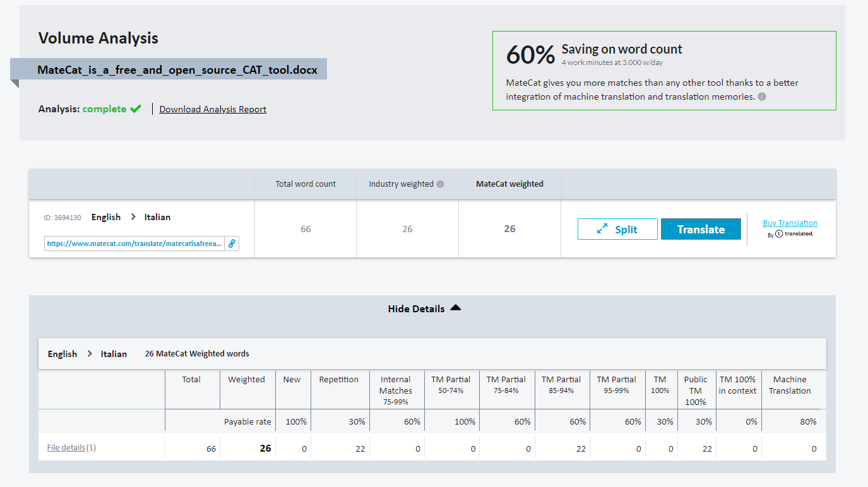Open the Buy Translation link
Viewport: 868px width, 487px height.
click(790, 223)
